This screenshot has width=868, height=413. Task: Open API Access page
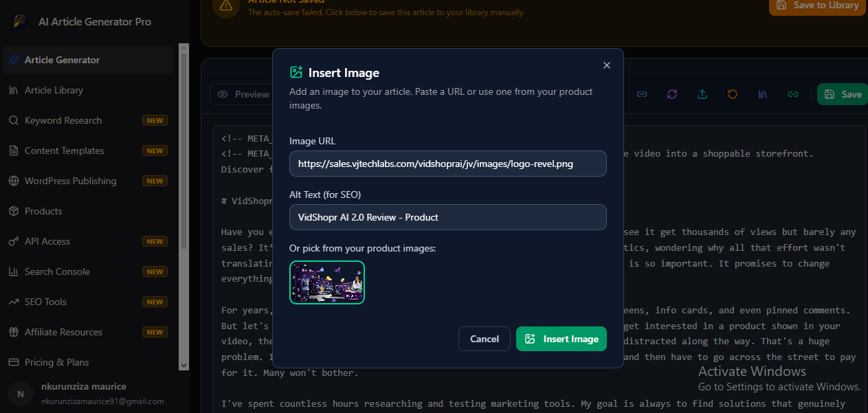(x=88, y=241)
